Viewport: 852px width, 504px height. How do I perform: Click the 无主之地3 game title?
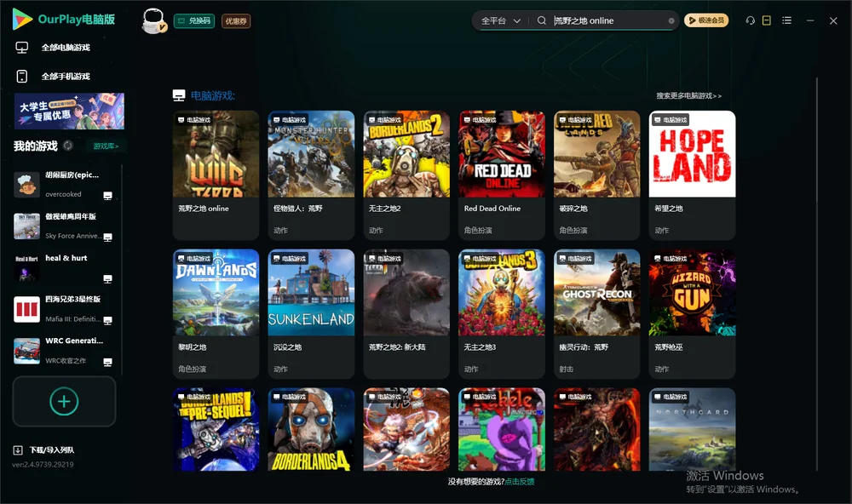coord(480,347)
